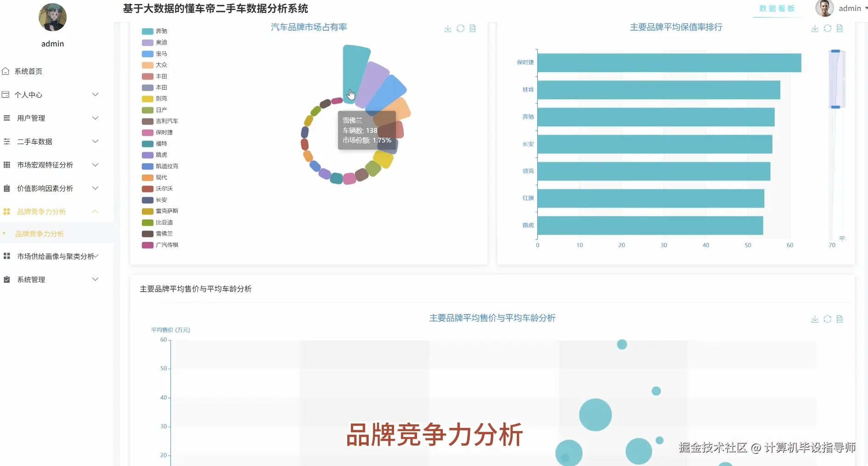Toggle 广汽传祺 legend entry
Viewport: 868px width, 466px height.
[160, 245]
